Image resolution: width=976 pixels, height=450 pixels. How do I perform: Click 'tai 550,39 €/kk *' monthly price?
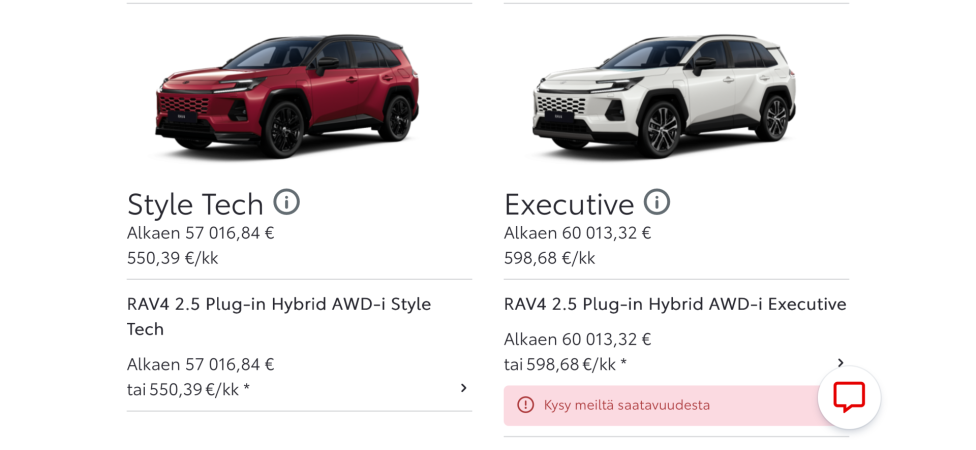(x=188, y=390)
